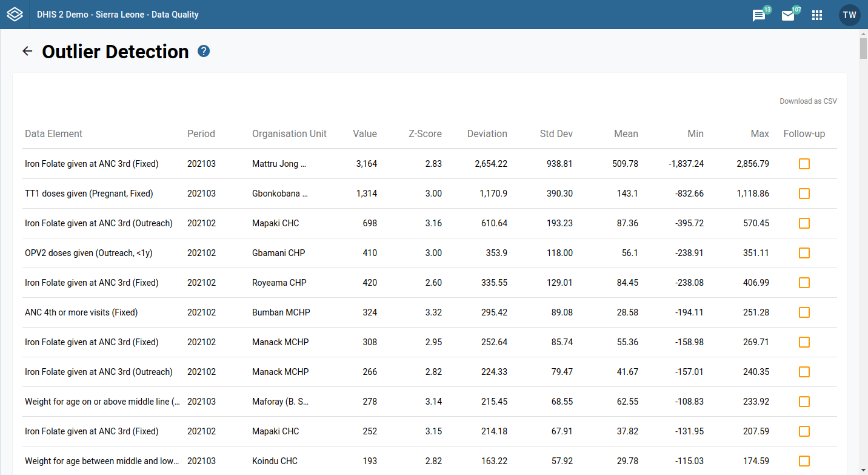Select the Data Element column header
This screenshot has width=868, height=475.
pyautogui.click(x=53, y=133)
